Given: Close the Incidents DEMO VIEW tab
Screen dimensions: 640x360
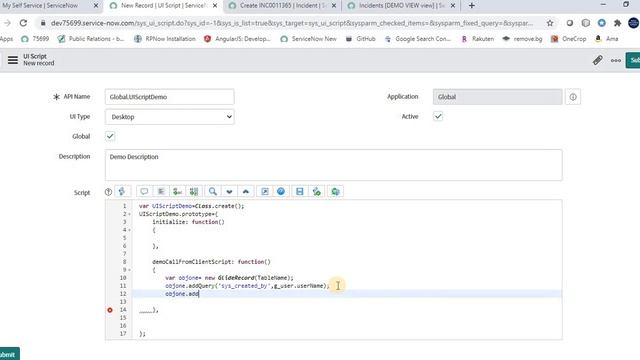Looking at the screenshot, I should point(453,6).
